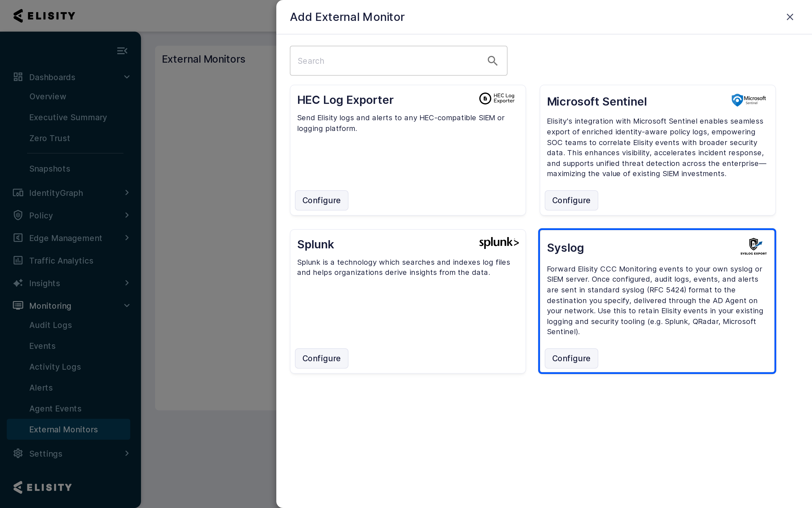
Task: Expand the Edge Management section chevron
Action: point(127,238)
